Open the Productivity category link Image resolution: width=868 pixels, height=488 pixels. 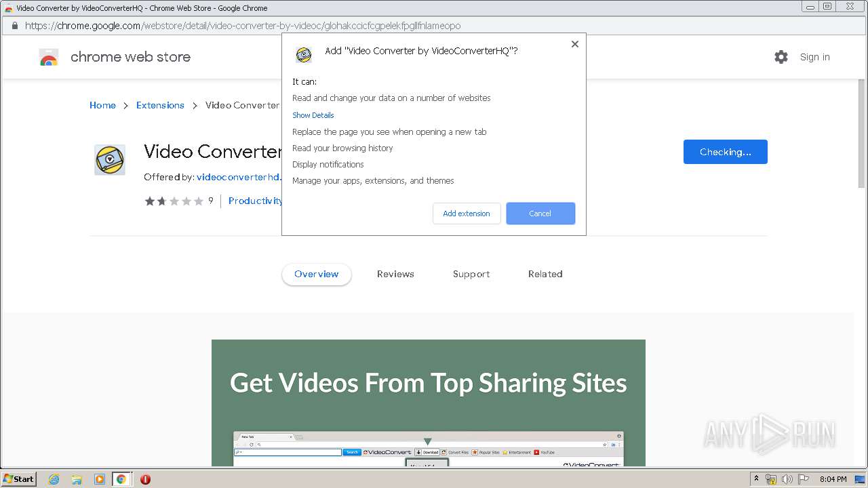pyautogui.click(x=256, y=201)
